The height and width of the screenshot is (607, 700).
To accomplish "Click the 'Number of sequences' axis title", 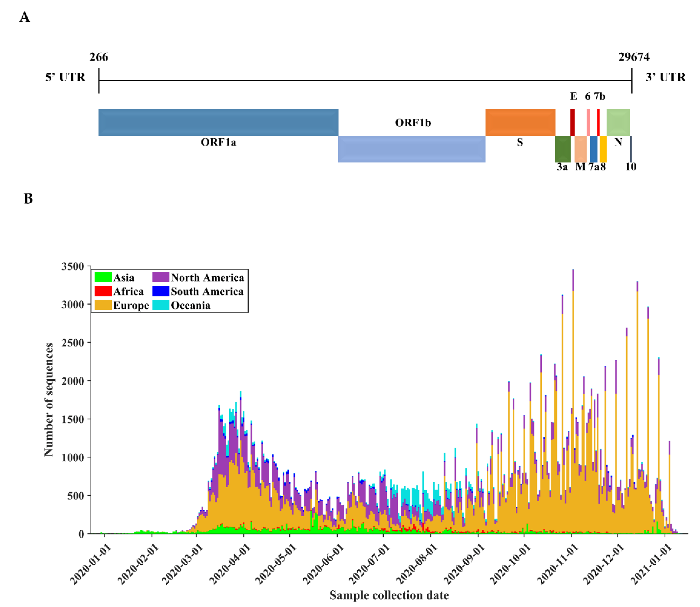I will (49, 400).
